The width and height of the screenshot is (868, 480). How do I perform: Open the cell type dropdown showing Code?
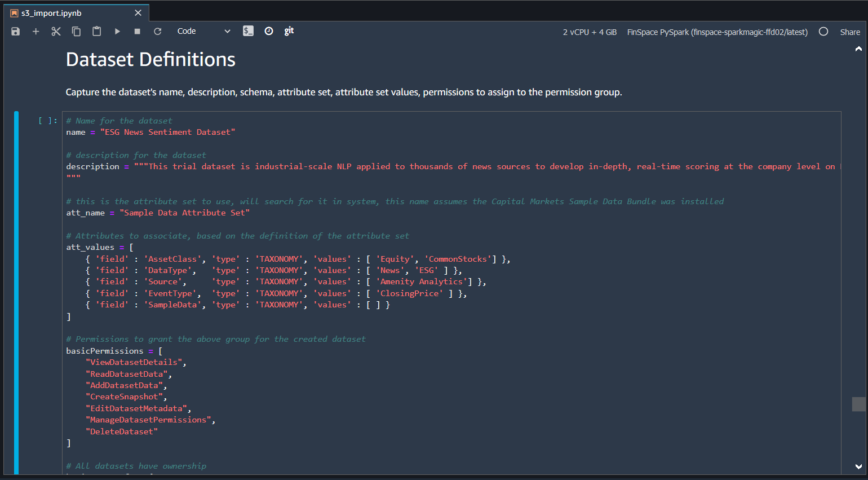coord(203,32)
